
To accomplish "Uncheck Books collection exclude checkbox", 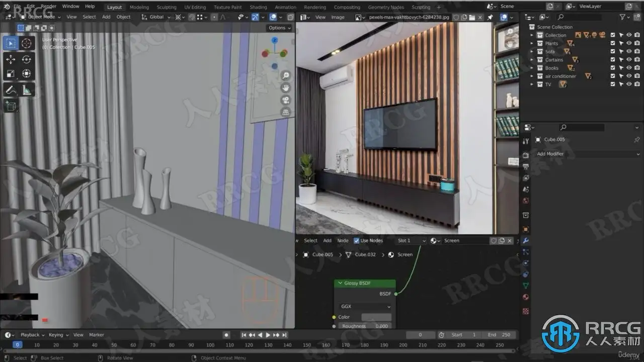I will coord(613,68).
